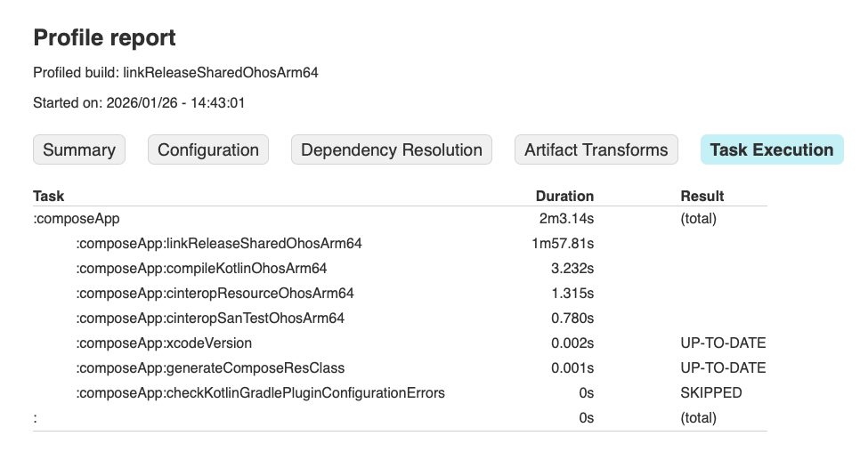868x468 pixels.
Task: Select the Task Execution tab
Action: coord(772,150)
